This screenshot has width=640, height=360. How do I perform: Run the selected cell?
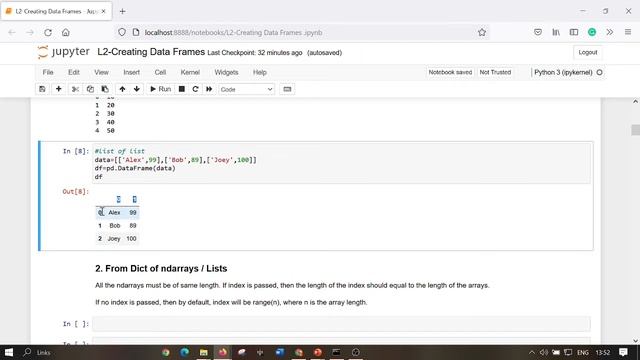160,89
